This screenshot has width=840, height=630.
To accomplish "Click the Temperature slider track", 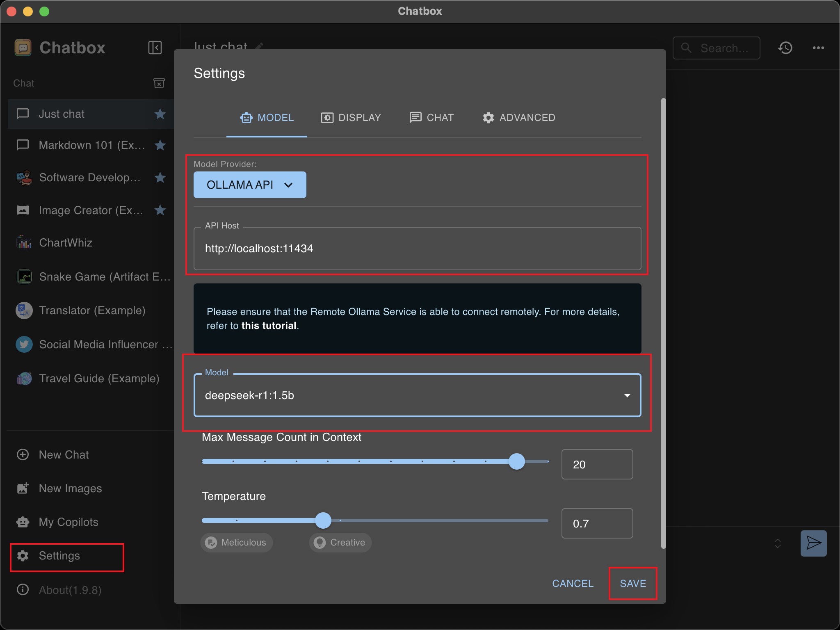I will click(x=431, y=520).
